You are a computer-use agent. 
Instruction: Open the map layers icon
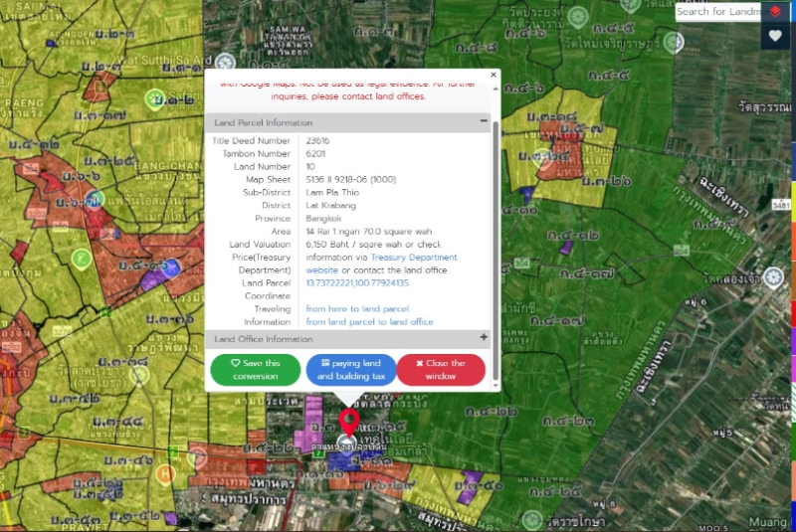775,12
